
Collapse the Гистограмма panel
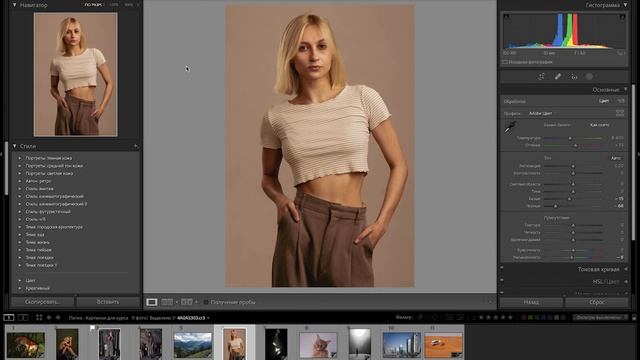[x=625, y=5]
